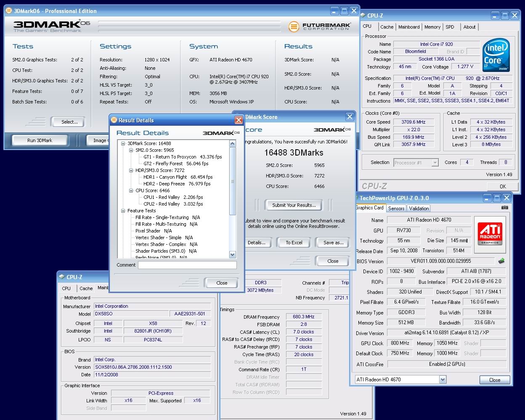Viewport: 525px width, 420px height.
Task: Open the ATI Radeon HD 4670 card dropdown
Action: coord(442,380)
